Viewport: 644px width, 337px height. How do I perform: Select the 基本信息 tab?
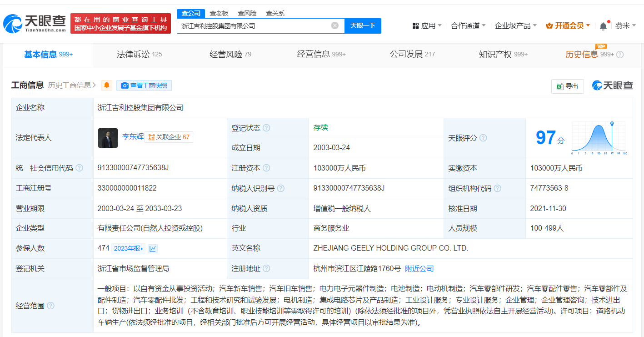point(49,55)
